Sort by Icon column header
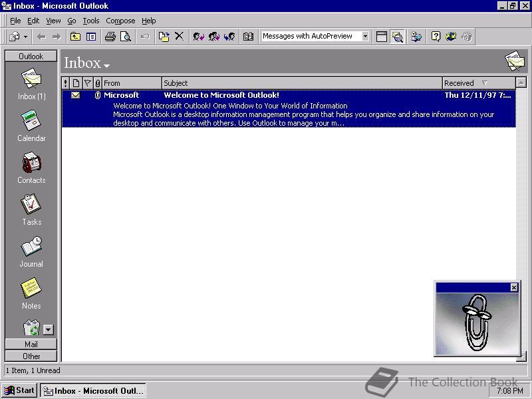Image resolution: width=532 pixels, height=399 pixels. point(76,83)
